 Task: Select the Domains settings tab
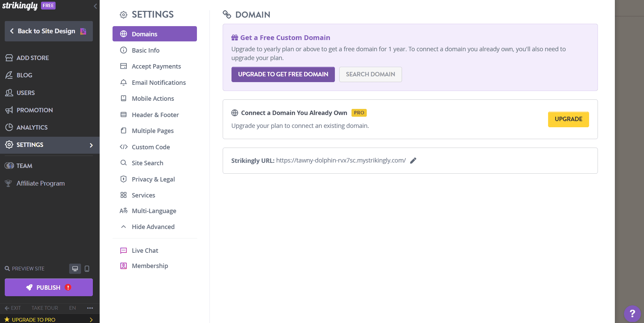[155, 34]
